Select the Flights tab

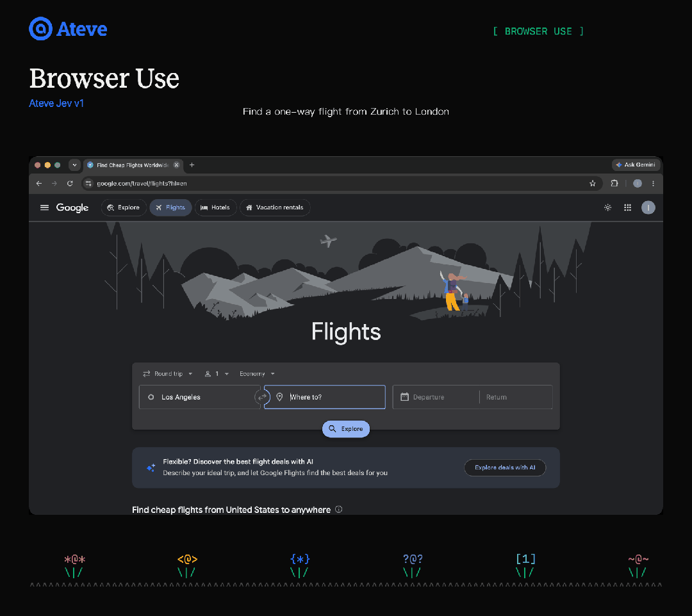click(x=170, y=207)
